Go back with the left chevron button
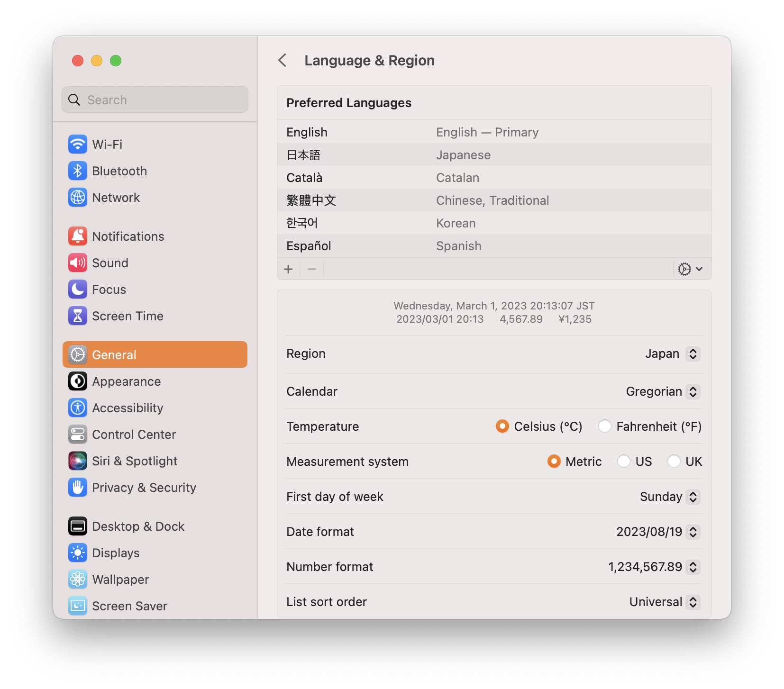 [x=283, y=61]
